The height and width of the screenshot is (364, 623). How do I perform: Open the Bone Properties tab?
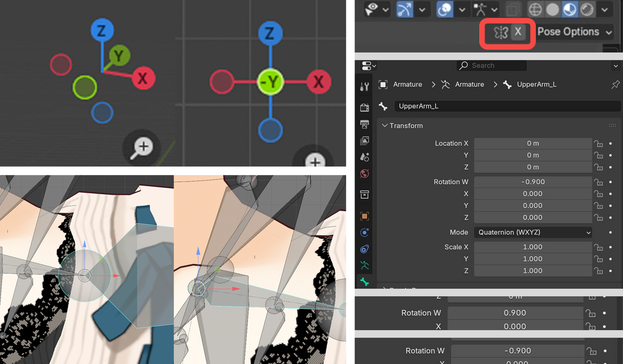[x=364, y=281]
